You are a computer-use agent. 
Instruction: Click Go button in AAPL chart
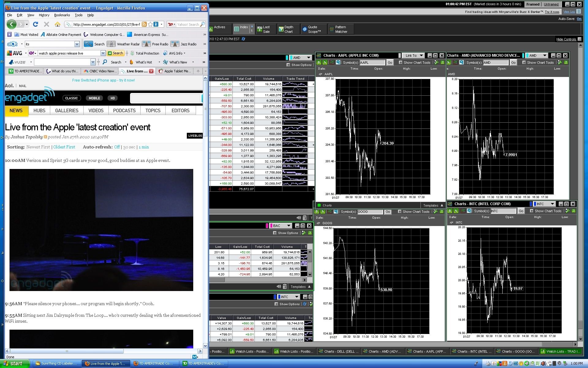(x=390, y=63)
